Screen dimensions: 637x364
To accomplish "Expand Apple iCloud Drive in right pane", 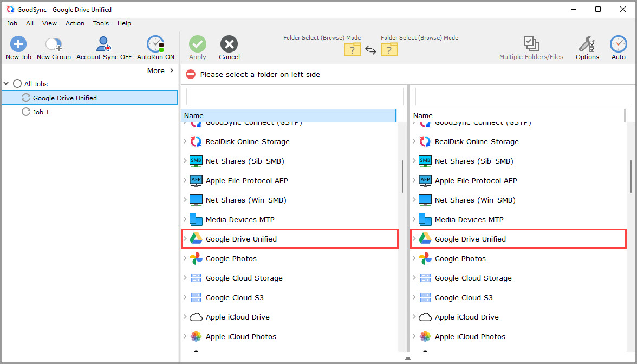I will pos(414,317).
